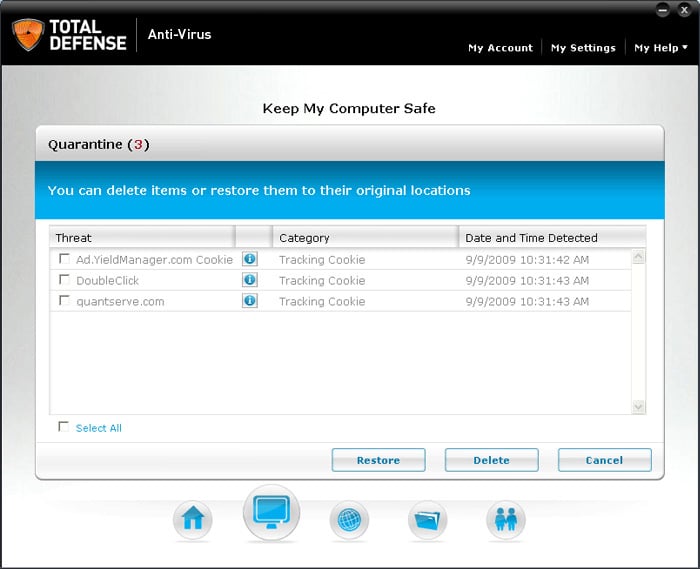Minimize the Total Defense window
Viewport: 700px width, 570px height.
[663, 10]
